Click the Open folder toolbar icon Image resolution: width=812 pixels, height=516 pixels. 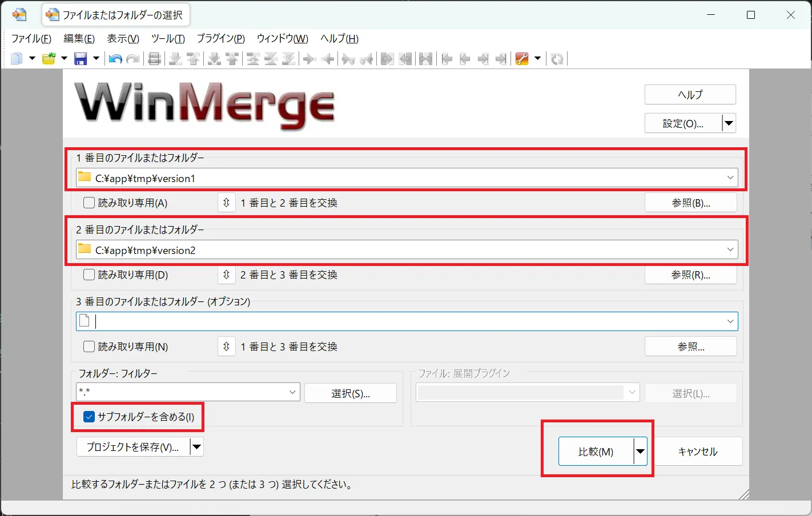click(x=49, y=59)
